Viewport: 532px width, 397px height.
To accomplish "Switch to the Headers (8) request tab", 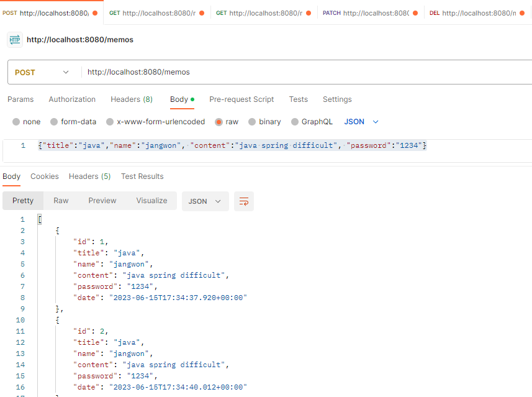I will click(132, 99).
